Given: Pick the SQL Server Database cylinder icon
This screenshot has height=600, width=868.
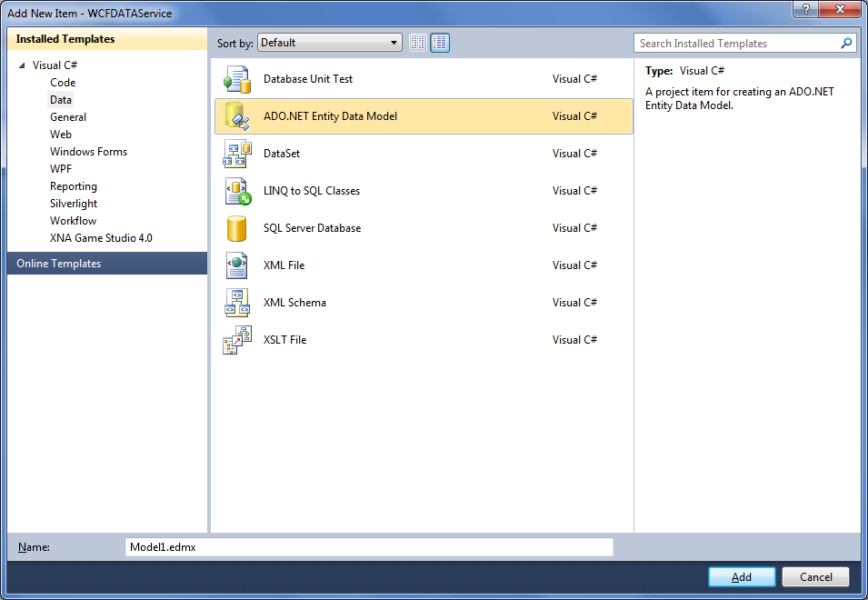Looking at the screenshot, I should [x=236, y=228].
